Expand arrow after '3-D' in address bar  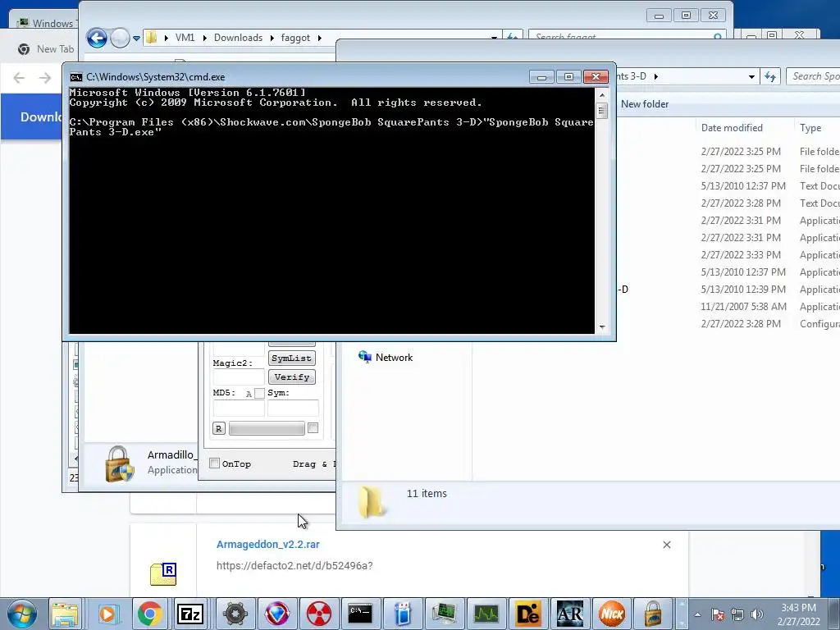pyautogui.click(x=655, y=76)
